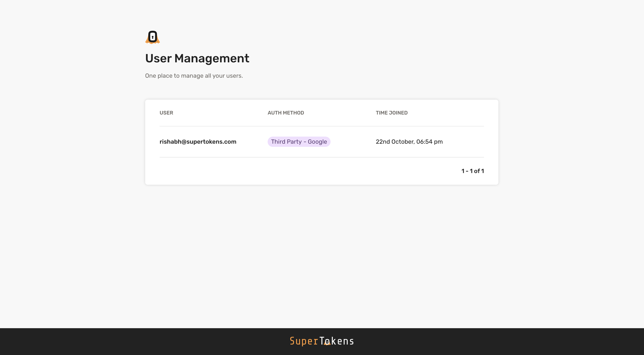Select the AUTH METHOD column header
This screenshot has height=355, width=644.
(286, 113)
